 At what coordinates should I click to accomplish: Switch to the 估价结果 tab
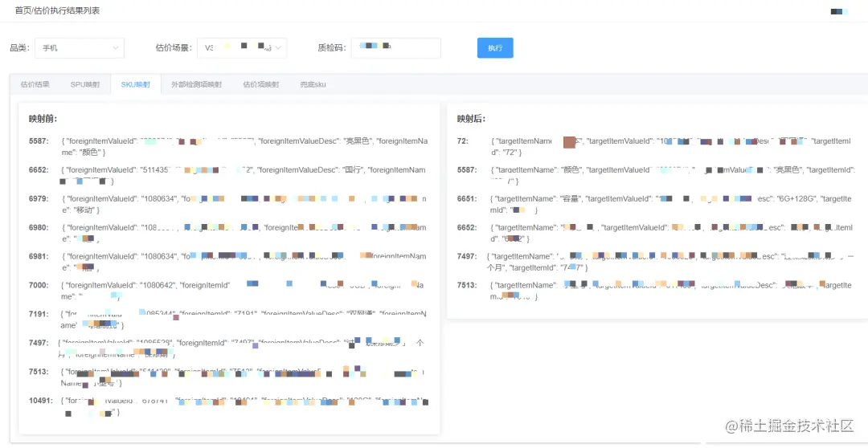point(35,84)
